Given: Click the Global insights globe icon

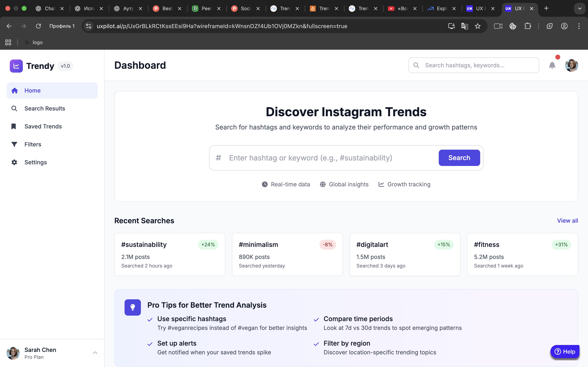Looking at the screenshot, I should (323, 184).
